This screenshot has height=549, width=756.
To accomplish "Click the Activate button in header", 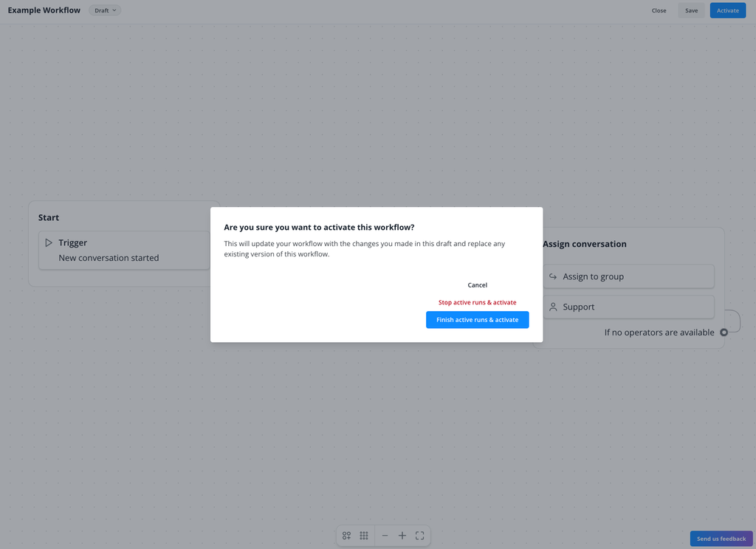I will [727, 10].
